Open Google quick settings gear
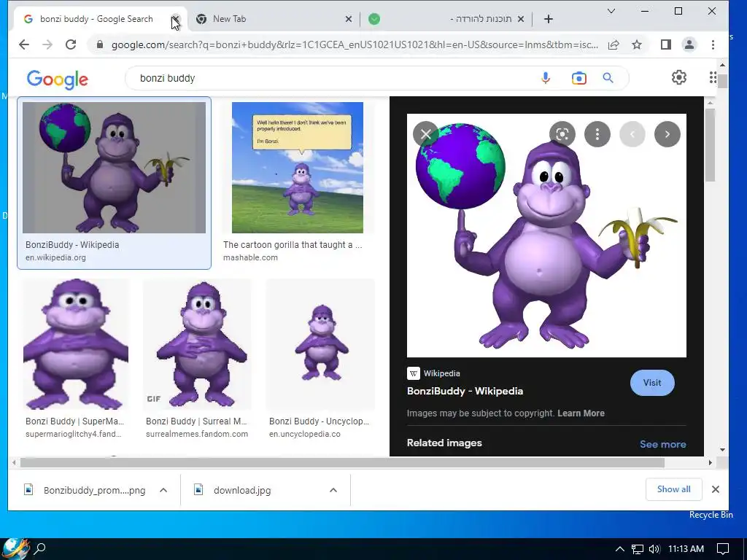Screen dimensions: 747x560 [679, 77]
